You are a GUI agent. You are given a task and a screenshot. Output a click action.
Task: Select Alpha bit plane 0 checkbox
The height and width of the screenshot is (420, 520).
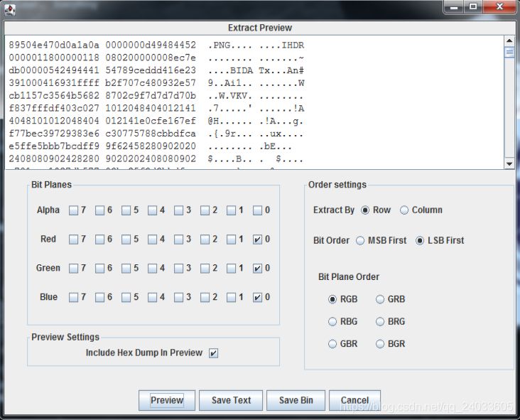257,210
